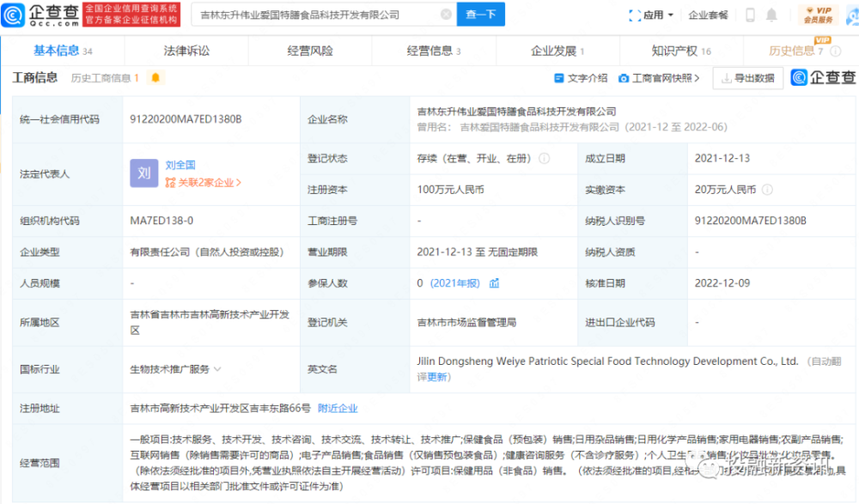Clear the search box with X icon
The image size is (859, 504).
[x=445, y=15]
